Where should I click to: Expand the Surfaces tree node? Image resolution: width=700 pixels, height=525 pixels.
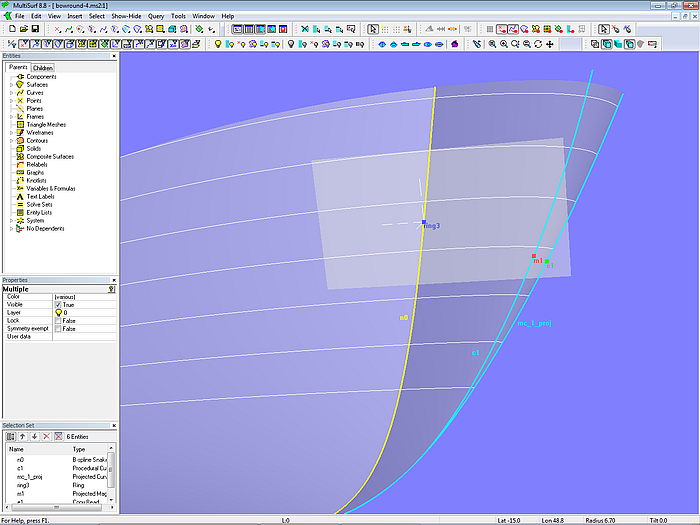pos(11,85)
